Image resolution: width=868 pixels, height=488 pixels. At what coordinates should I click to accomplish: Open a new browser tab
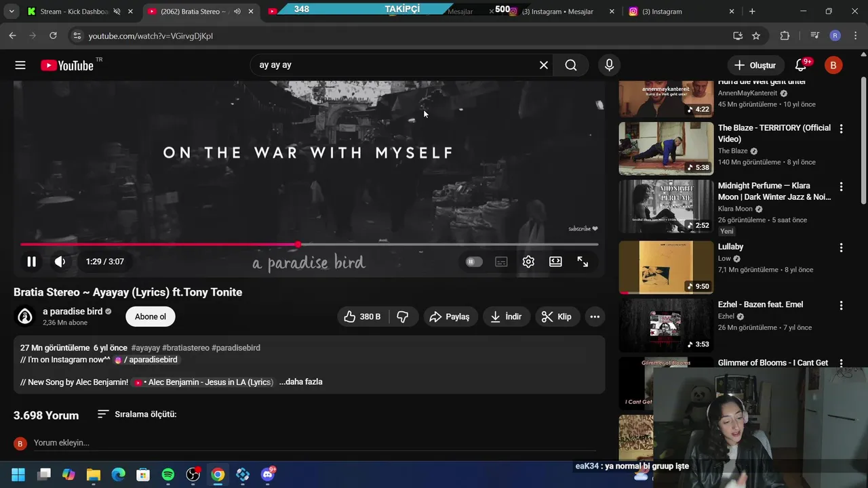coord(751,12)
